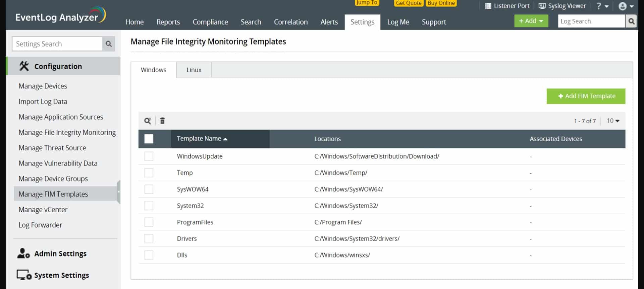
Task: Check the WindowsUpdate template checkbox
Action: tap(149, 156)
